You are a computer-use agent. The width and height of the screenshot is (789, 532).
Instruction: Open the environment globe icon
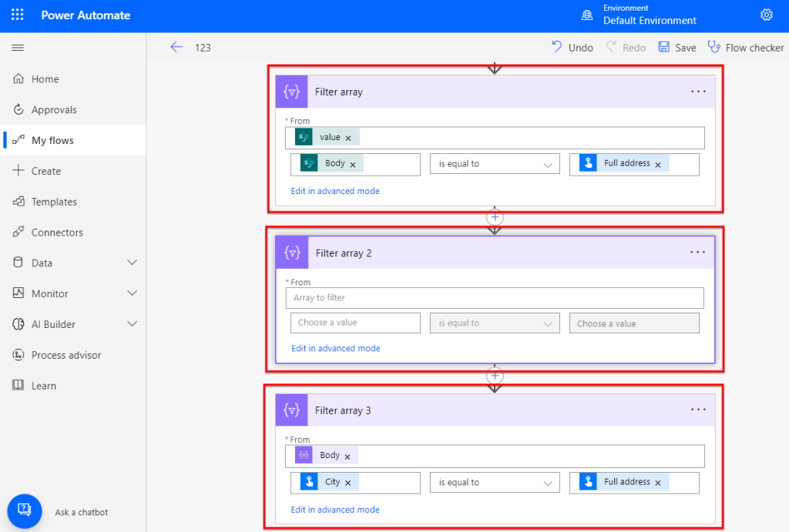click(x=586, y=15)
